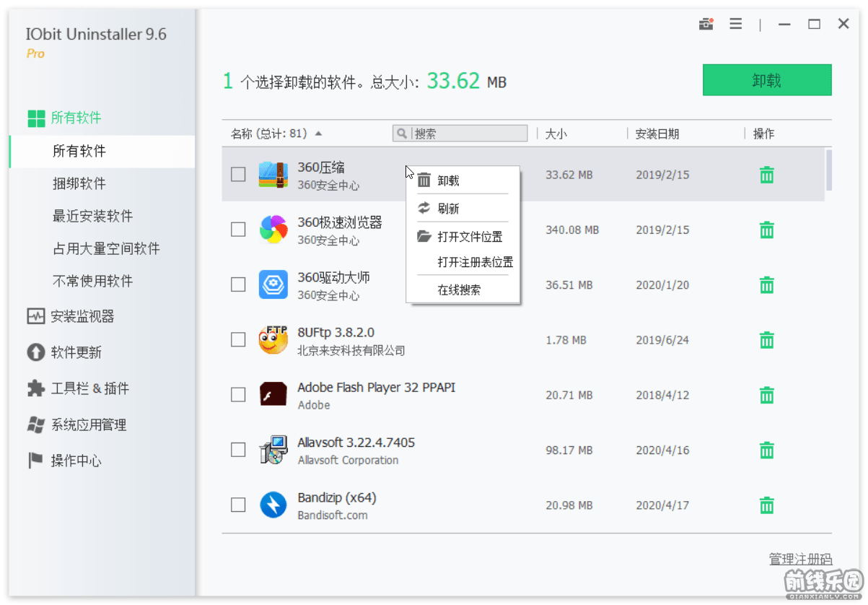The width and height of the screenshot is (868, 605).
Task: Tick the checkbox for Bandizip (x64)
Action: [238, 505]
